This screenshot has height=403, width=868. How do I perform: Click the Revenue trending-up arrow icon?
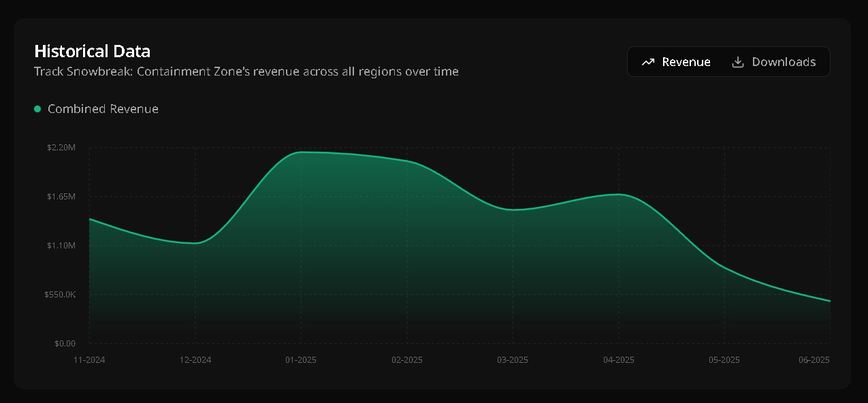(x=648, y=62)
